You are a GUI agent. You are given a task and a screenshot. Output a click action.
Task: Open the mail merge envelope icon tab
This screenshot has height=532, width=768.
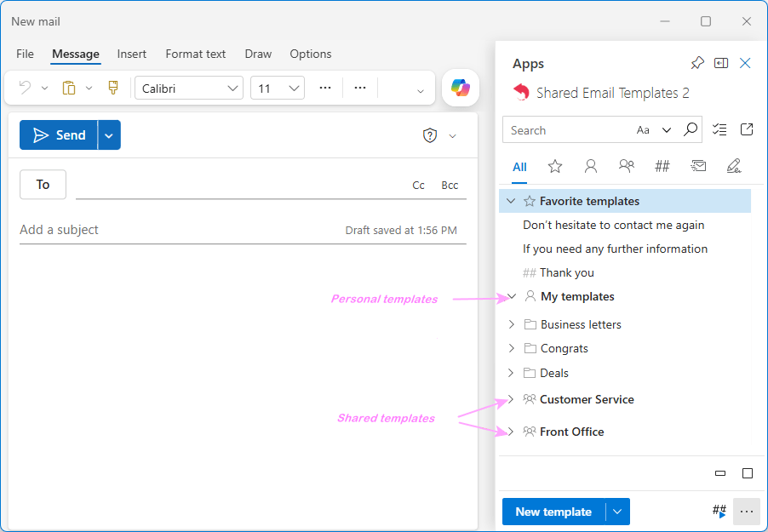point(698,167)
